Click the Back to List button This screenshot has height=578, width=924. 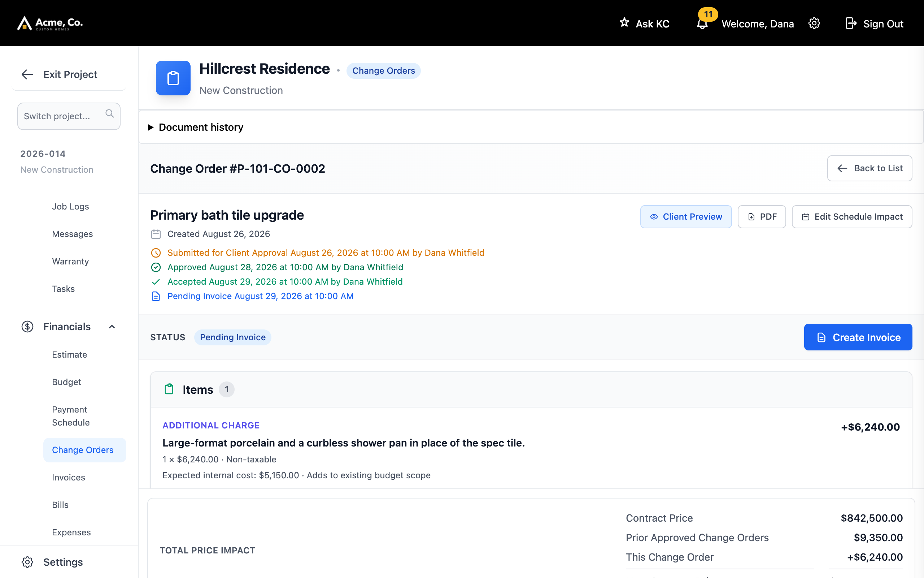pyautogui.click(x=869, y=168)
